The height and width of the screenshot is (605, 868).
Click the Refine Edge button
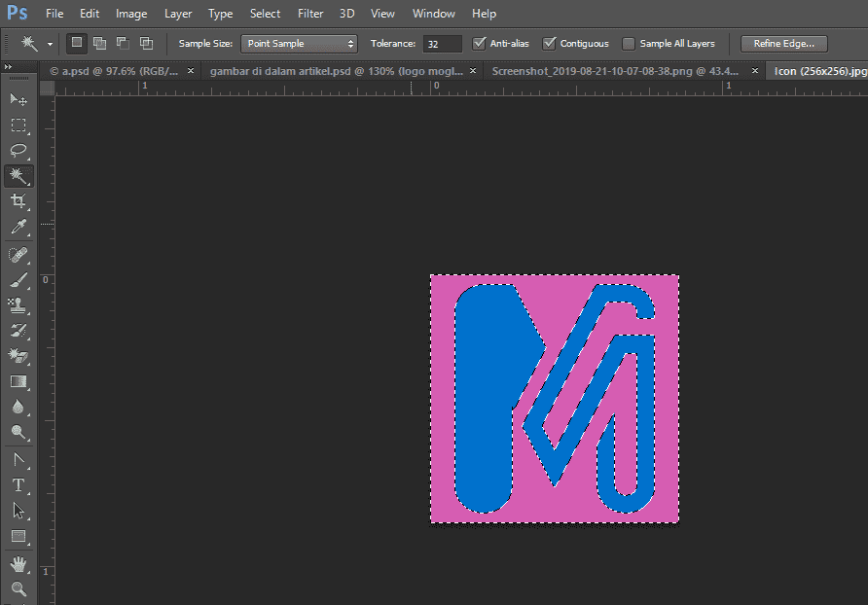(x=784, y=44)
